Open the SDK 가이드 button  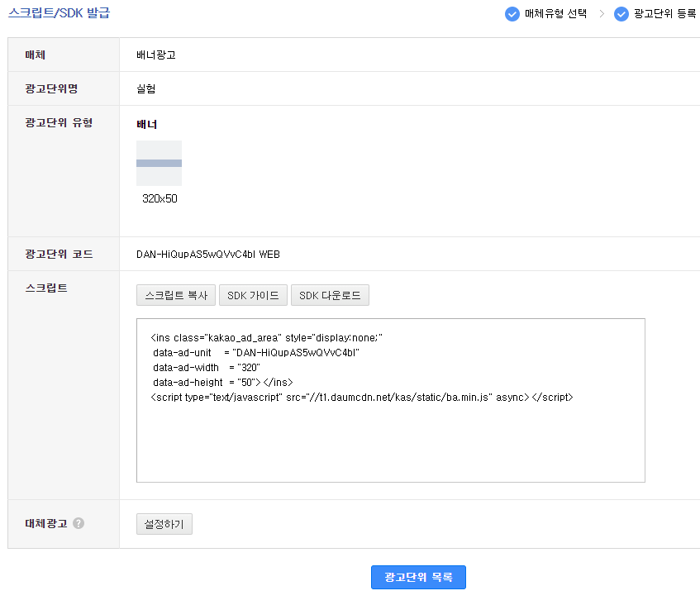point(253,295)
